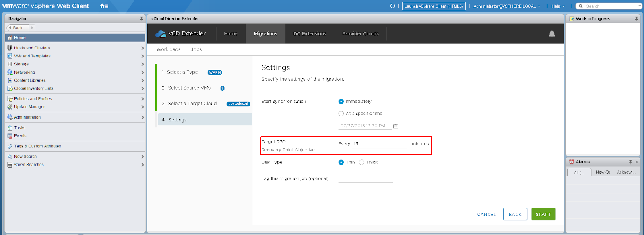Click the Navigator forward arrow
Image resolution: width=644 pixels, height=235 pixels.
coord(32,28)
